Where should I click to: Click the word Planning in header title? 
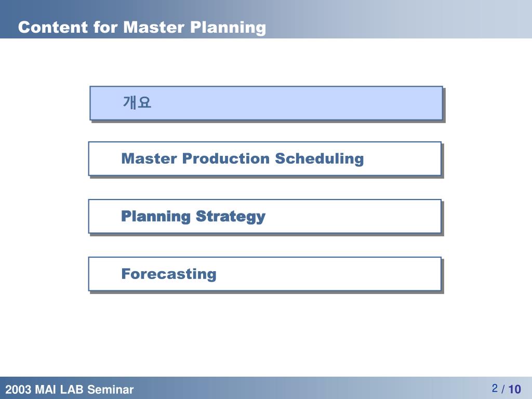click(x=228, y=28)
